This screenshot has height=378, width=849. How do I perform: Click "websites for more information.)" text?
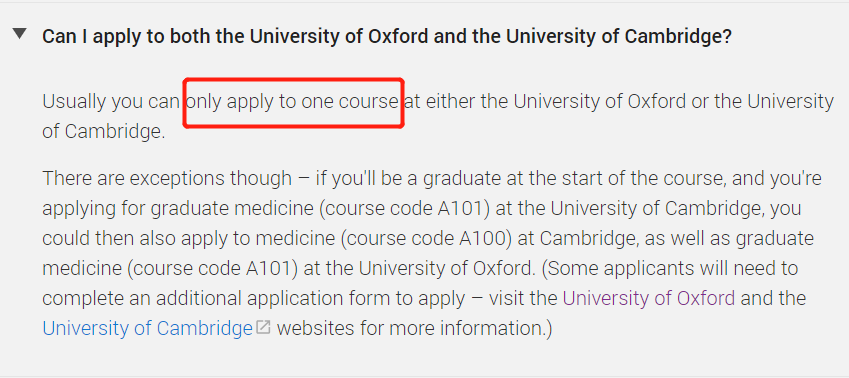(414, 328)
